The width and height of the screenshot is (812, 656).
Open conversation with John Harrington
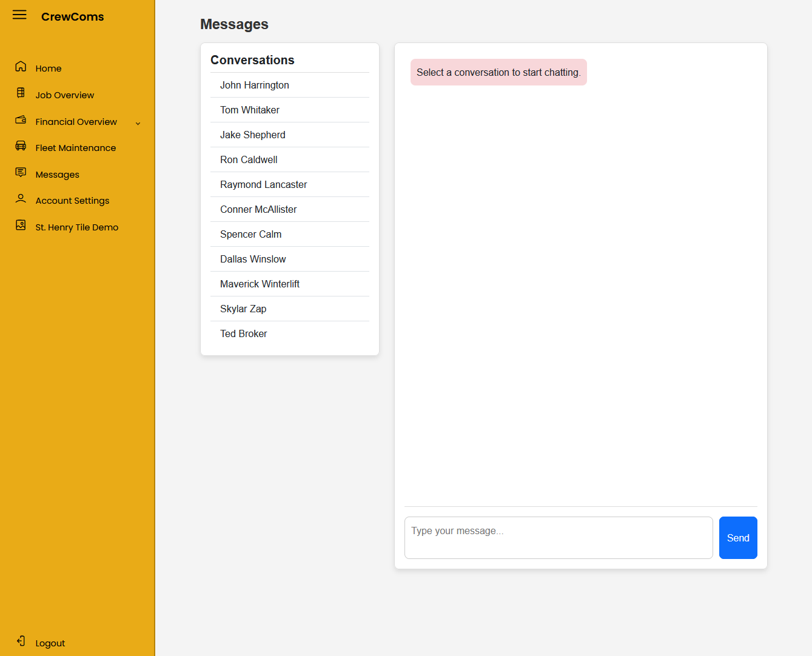[254, 85]
